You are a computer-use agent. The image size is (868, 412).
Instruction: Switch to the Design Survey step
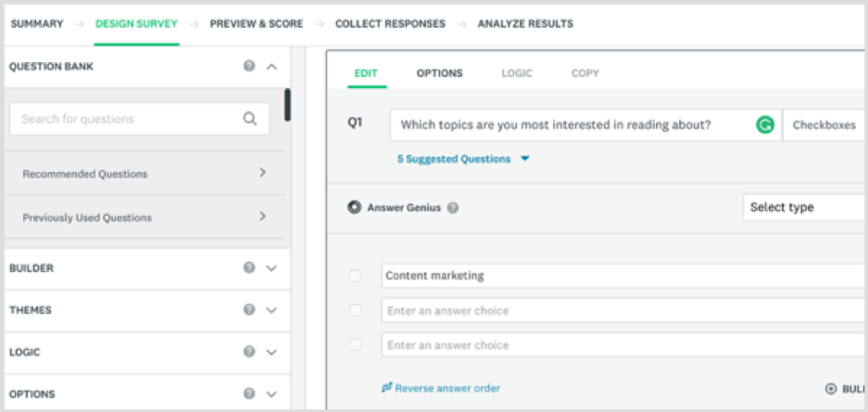coord(137,24)
